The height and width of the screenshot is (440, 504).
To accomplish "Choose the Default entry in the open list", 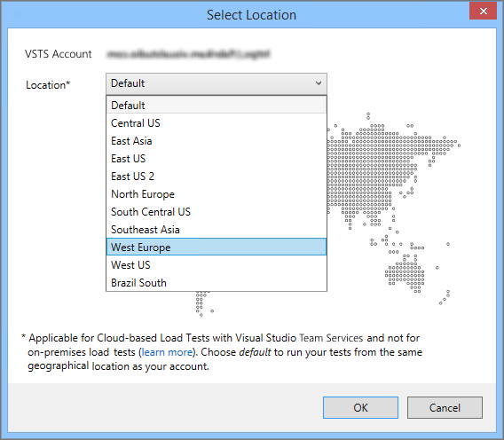I will [x=217, y=105].
